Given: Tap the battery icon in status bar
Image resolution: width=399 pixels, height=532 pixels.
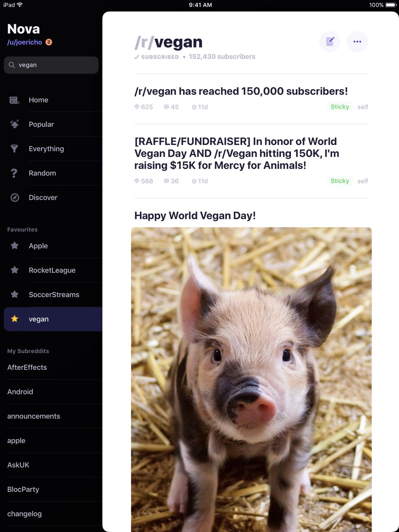Looking at the screenshot, I should coord(391,5).
